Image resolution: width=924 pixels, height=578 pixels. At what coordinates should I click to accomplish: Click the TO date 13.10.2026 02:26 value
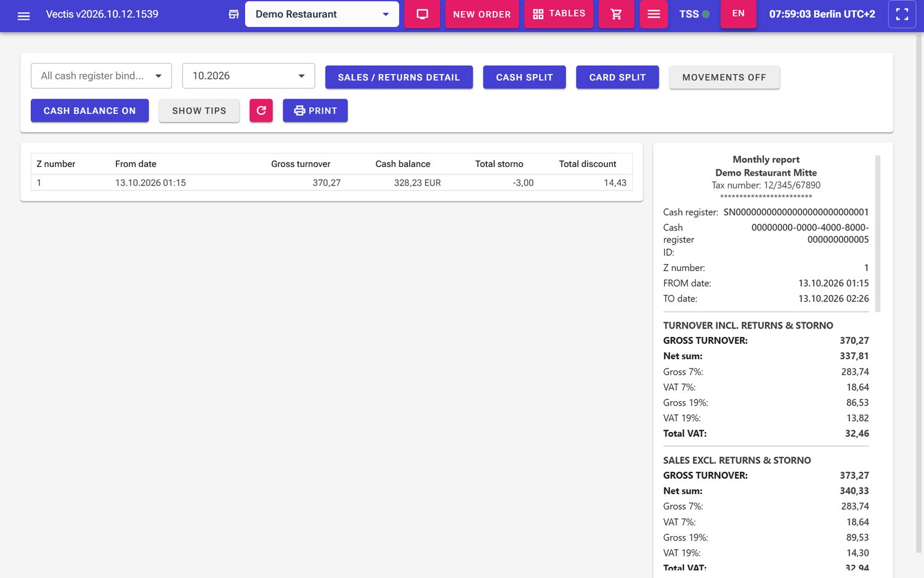pyautogui.click(x=833, y=298)
